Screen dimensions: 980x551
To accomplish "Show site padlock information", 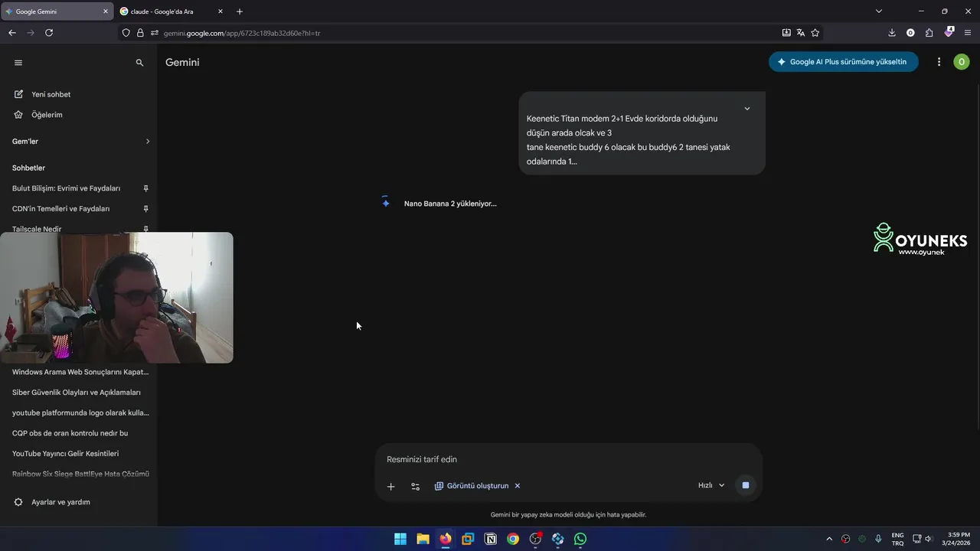I will point(140,33).
